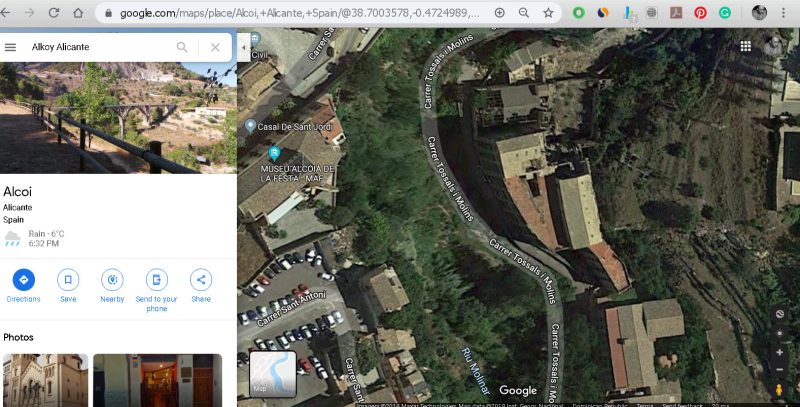Share the Alcoi place link
800x407 pixels.
[x=201, y=286]
